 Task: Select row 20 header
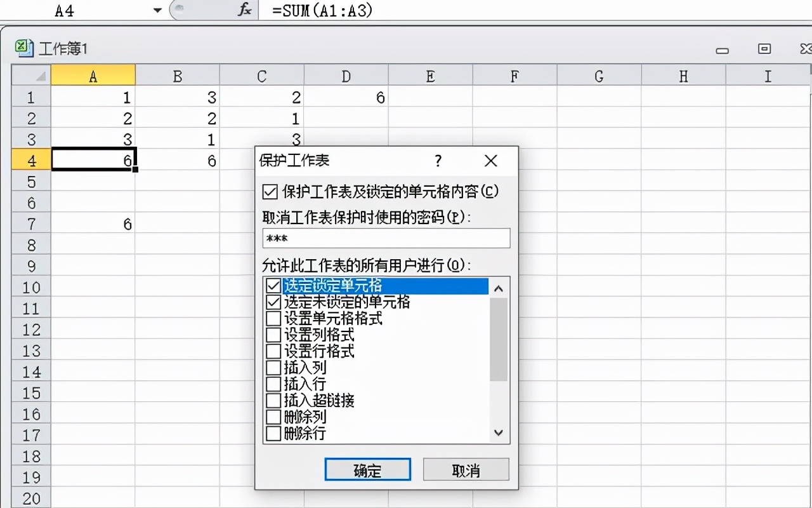(31, 498)
